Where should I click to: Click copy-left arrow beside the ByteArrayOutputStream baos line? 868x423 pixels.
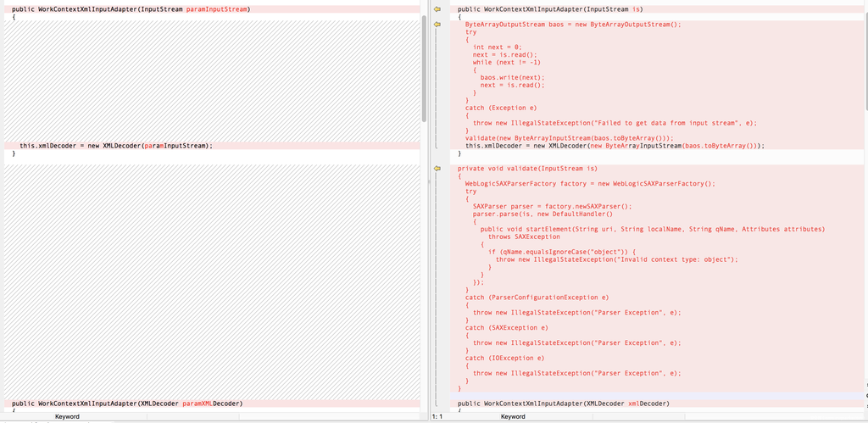437,25
